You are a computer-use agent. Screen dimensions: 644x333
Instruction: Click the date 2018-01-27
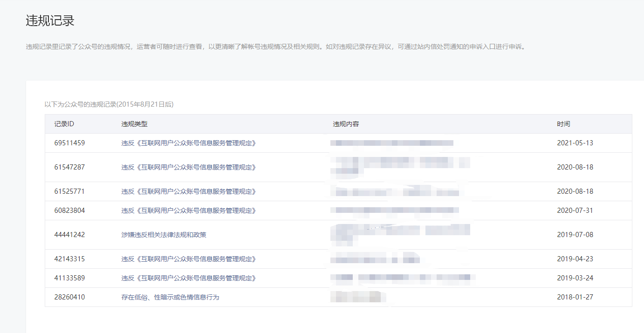pos(575,297)
